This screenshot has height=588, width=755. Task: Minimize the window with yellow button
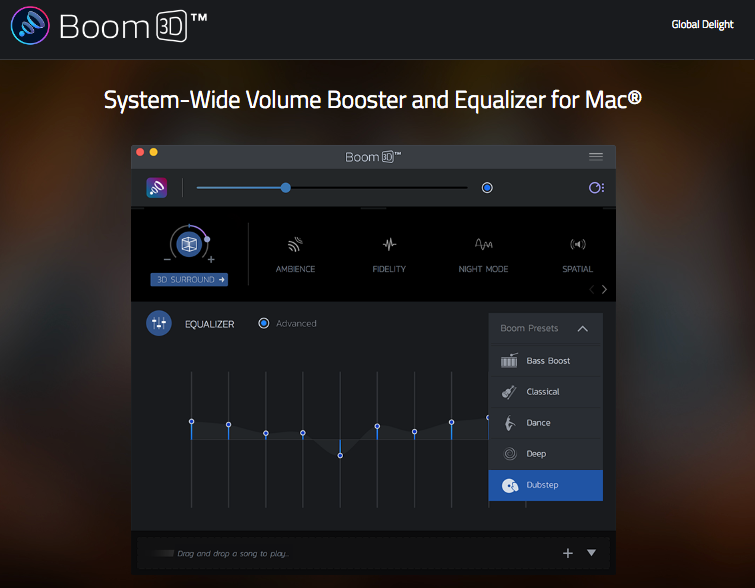click(154, 152)
